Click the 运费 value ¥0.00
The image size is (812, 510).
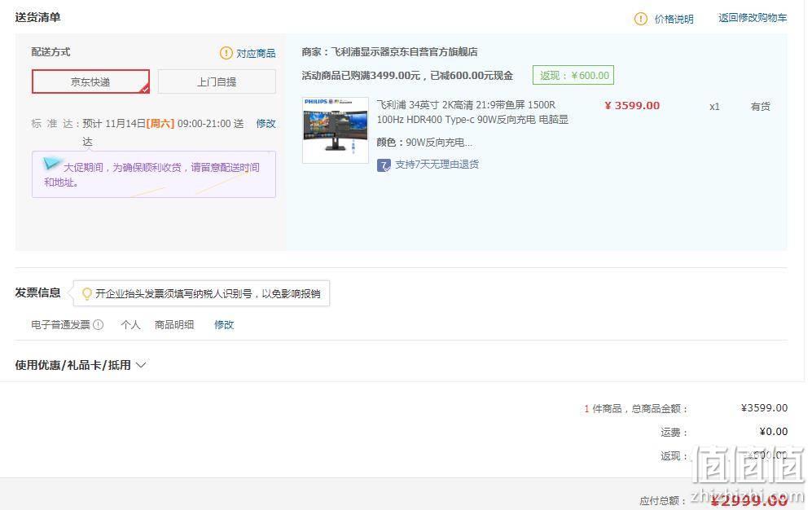[773, 431]
